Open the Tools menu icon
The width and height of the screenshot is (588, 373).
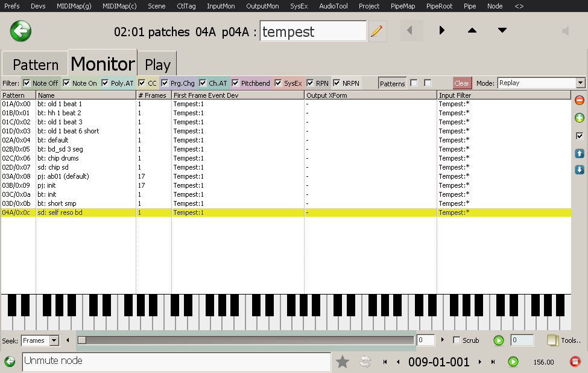pyautogui.click(x=553, y=340)
